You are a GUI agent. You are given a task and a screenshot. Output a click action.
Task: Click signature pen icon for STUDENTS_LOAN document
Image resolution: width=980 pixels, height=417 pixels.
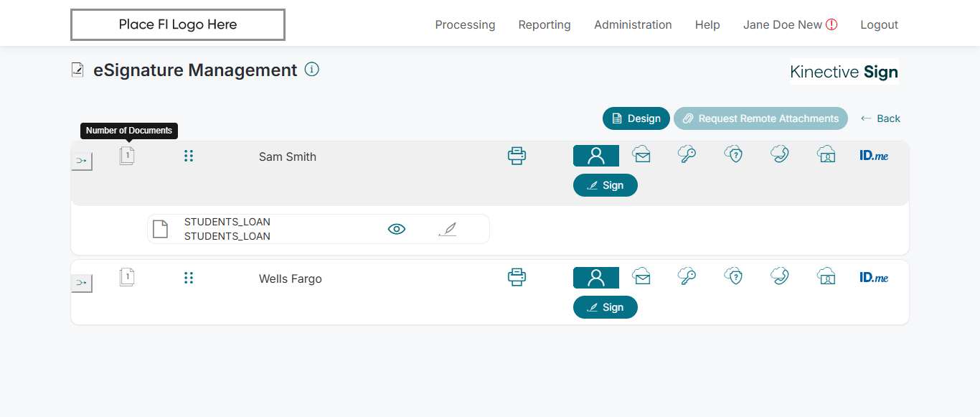click(x=448, y=229)
